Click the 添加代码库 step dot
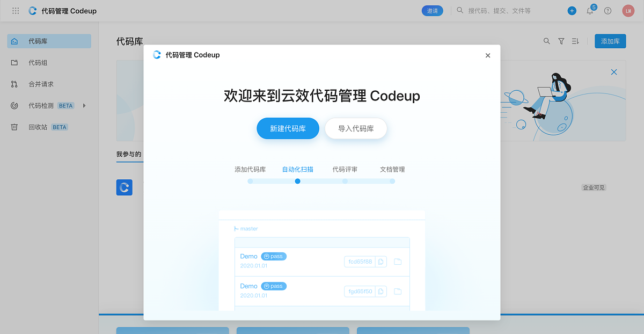Viewport: 644px width, 334px height. (x=250, y=181)
